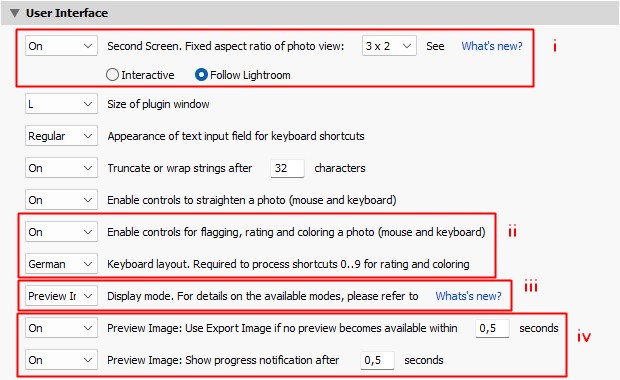
Task: Open the German keyboard layout dropdown
Action: (61, 264)
